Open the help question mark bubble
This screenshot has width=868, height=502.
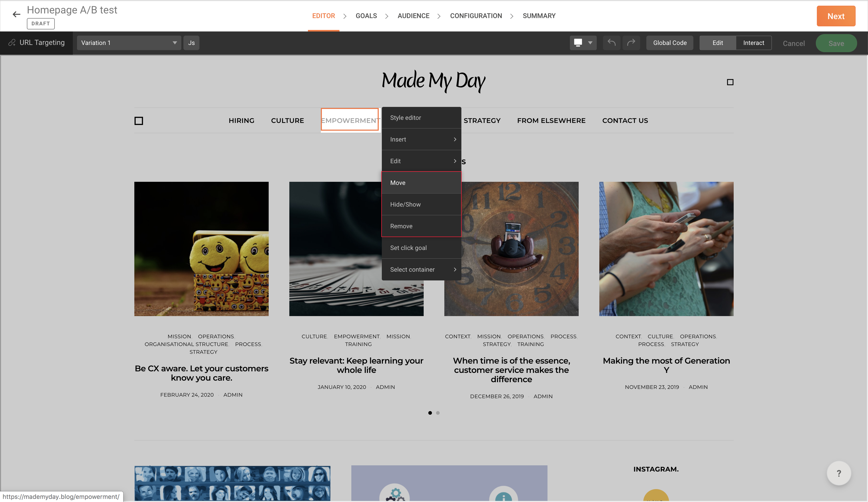click(x=839, y=473)
